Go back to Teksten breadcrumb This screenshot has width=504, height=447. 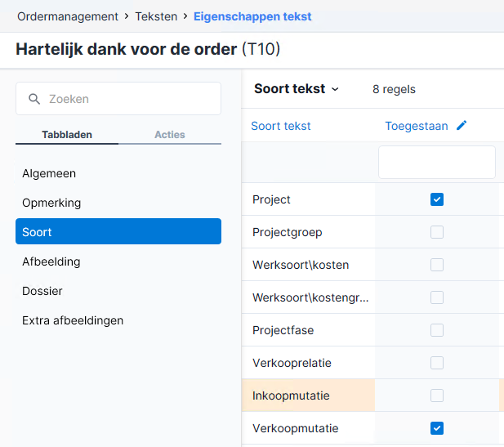[x=156, y=16]
